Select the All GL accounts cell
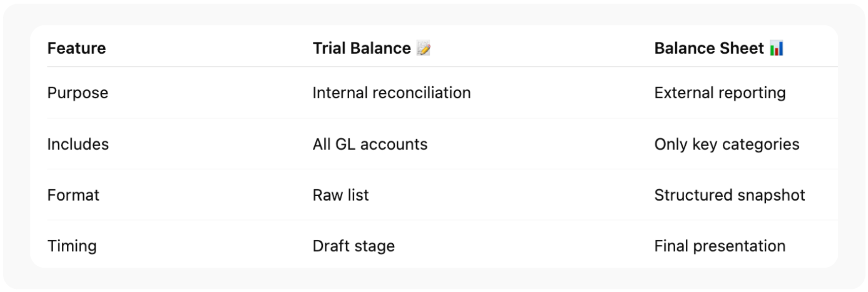The image size is (868, 292). 370,144
